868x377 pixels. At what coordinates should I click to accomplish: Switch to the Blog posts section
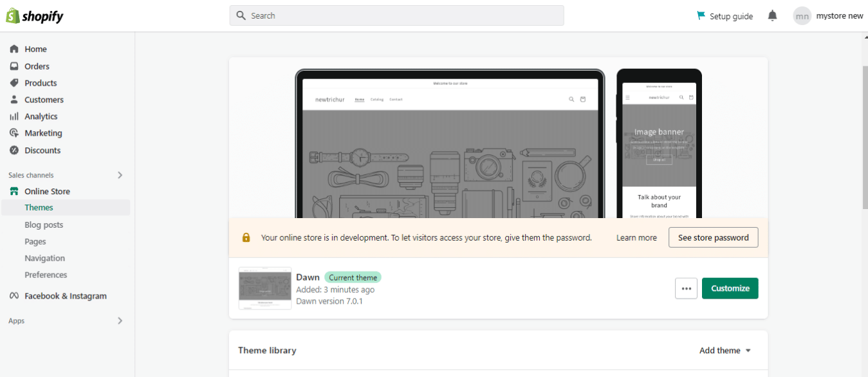(x=44, y=225)
